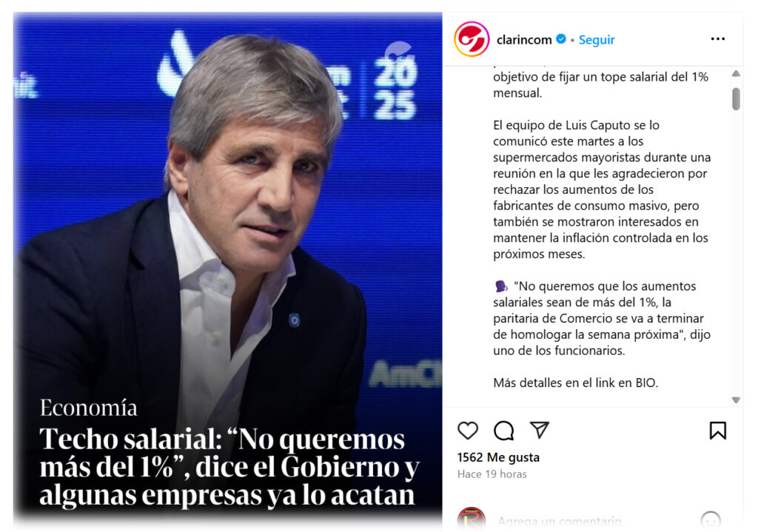
Task: Click the caption scrollbar up arrow
Action: coord(736,73)
